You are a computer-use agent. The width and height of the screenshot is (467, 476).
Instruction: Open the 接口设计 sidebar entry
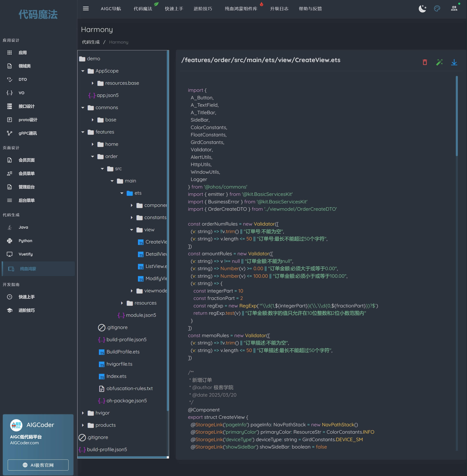26,106
